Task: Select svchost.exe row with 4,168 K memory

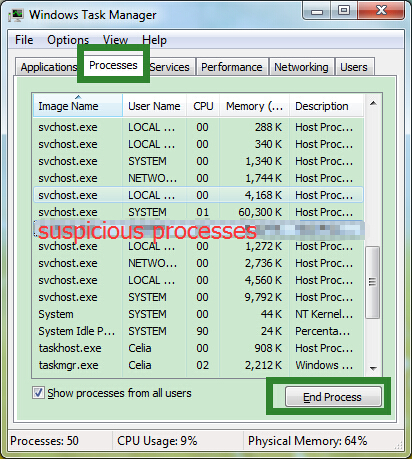Action: [x=198, y=195]
